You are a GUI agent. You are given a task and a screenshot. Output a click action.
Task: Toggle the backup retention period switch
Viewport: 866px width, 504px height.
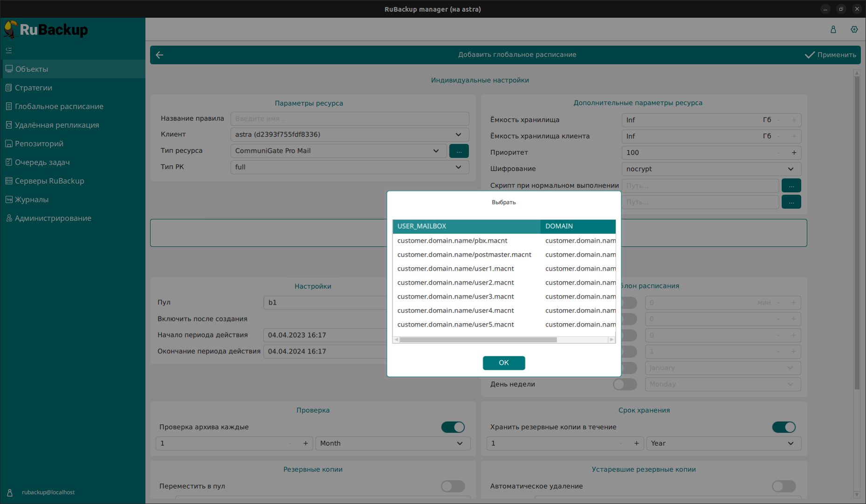[x=784, y=427]
